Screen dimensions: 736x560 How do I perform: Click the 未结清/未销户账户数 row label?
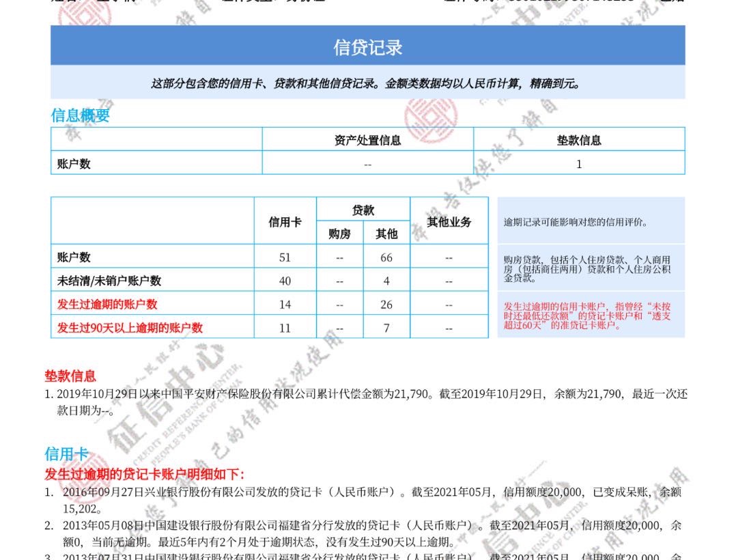[109, 281]
